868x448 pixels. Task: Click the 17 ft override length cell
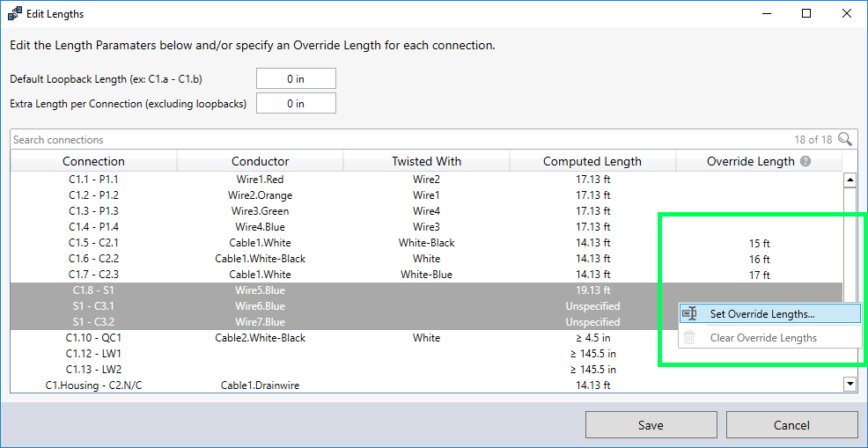(759, 275)
